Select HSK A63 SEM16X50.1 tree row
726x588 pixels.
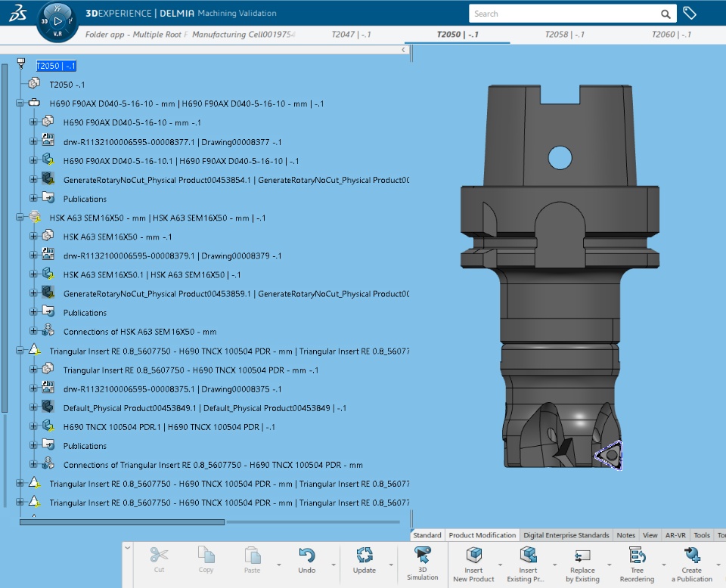(x=152, y=275)
